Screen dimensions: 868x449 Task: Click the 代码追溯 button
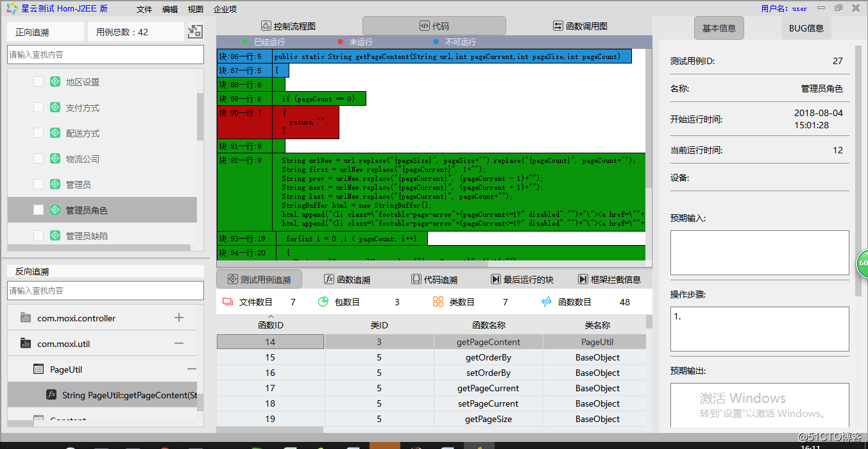click(434, 280)
